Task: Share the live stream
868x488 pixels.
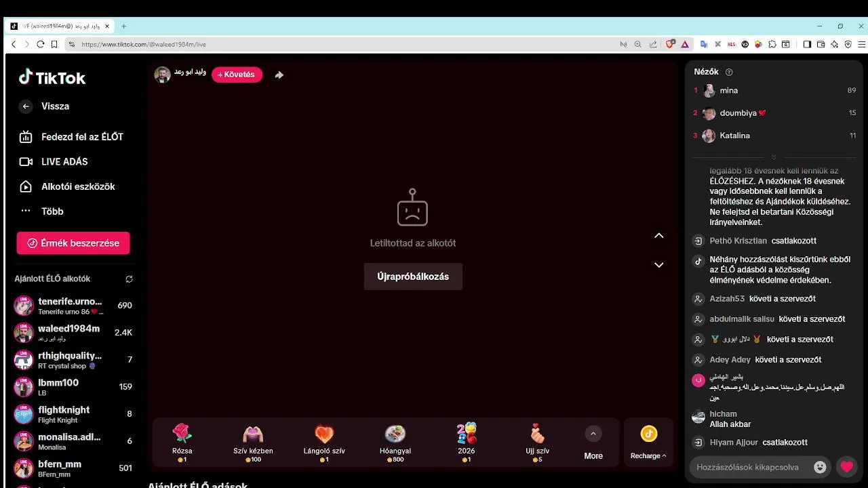Action: (x=279, y=75)
